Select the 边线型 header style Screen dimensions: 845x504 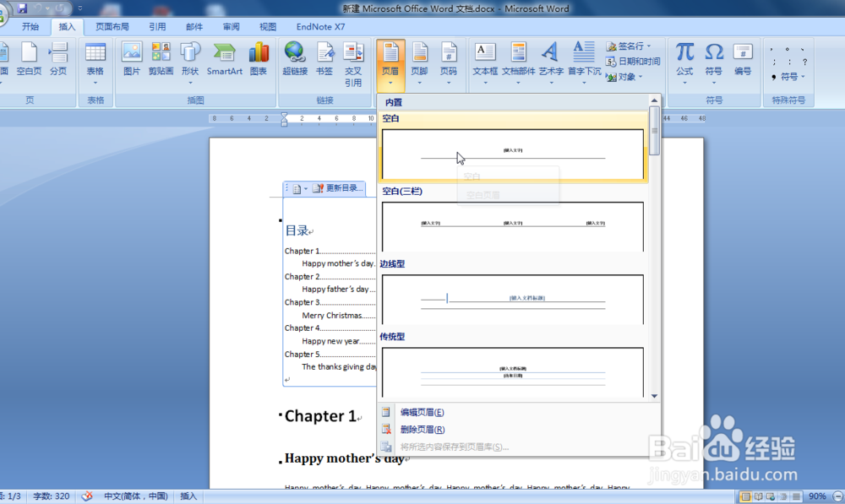[513, 292]
